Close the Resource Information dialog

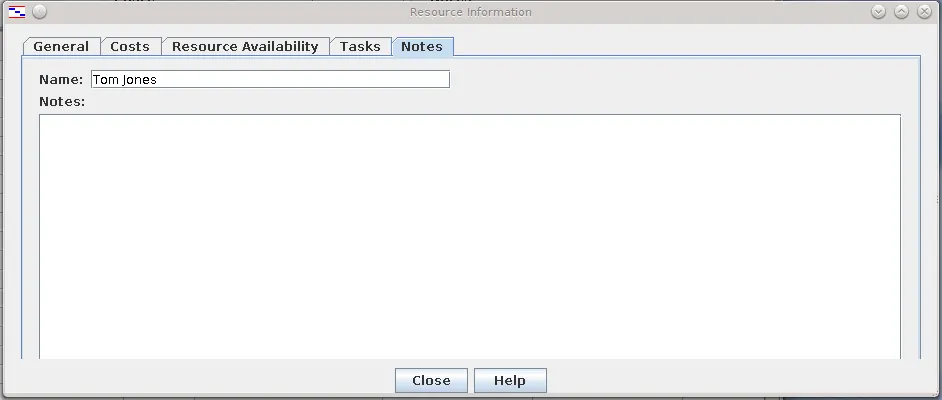[431, 380]
